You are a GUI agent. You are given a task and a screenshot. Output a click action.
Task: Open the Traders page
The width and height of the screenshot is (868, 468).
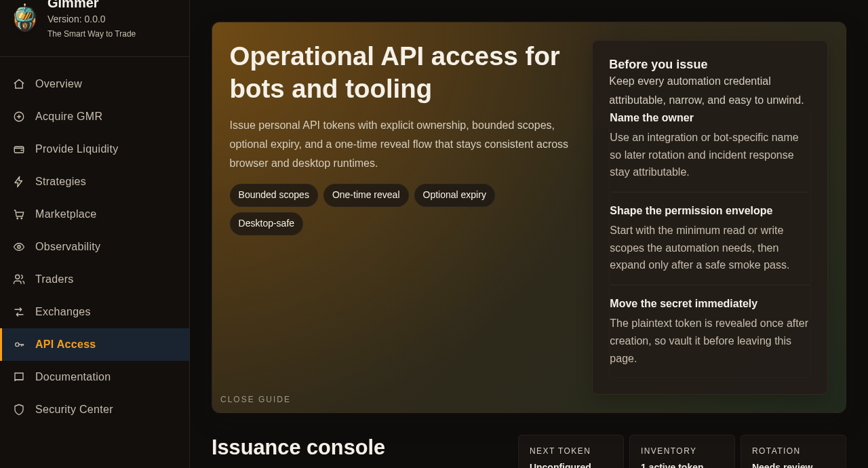(x=95, y=279)
